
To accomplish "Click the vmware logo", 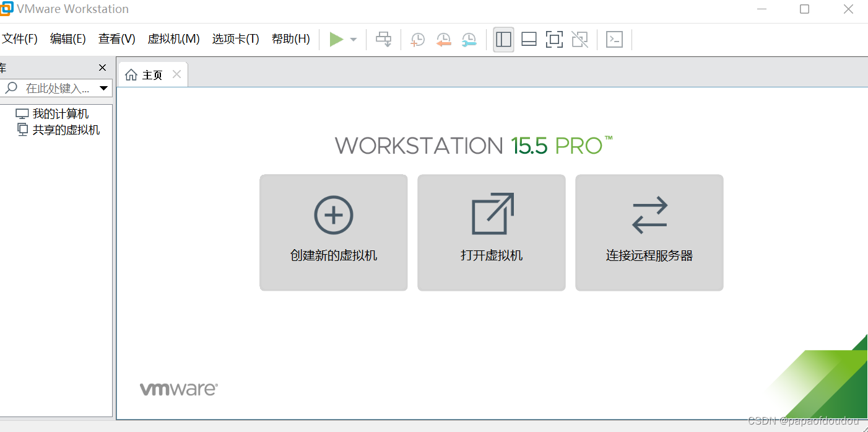I will pos(178,389).
